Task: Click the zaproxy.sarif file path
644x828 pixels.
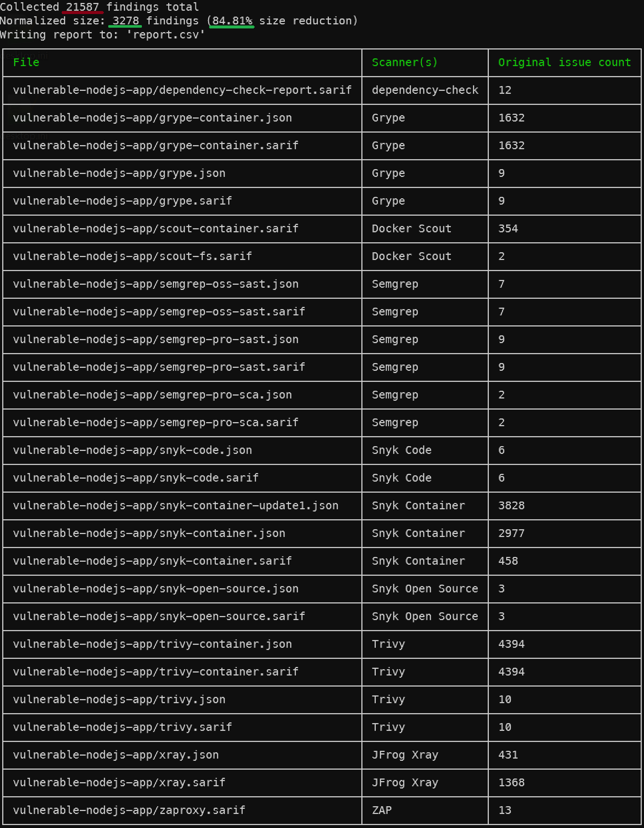Action: click(x=129, y=810)
